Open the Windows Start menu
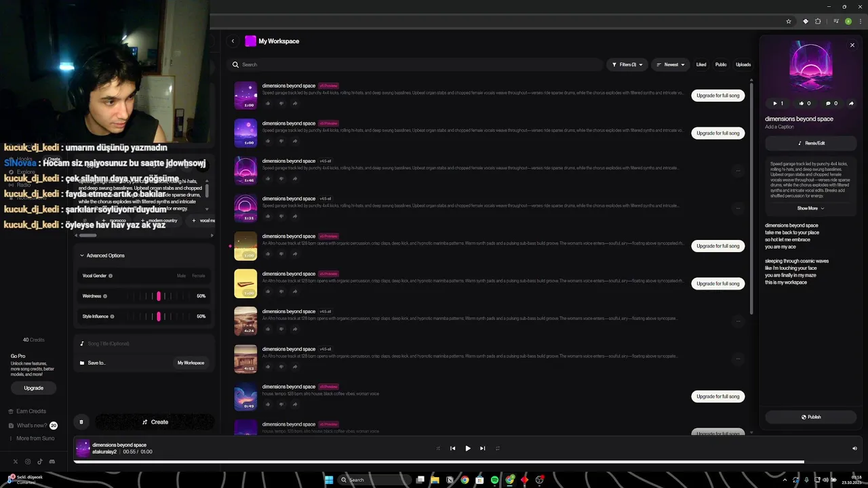Image resolution: width=868 pixels, height=488 pixels. coord(329,480)
